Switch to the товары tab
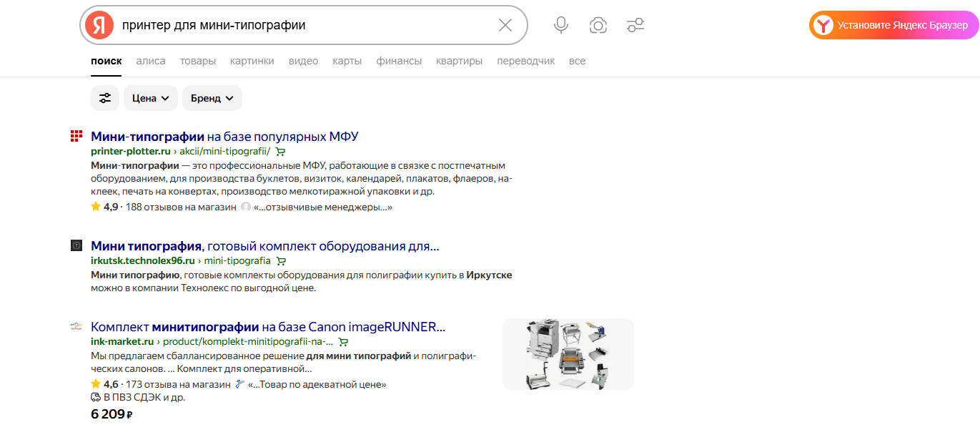 click(198, 61)
